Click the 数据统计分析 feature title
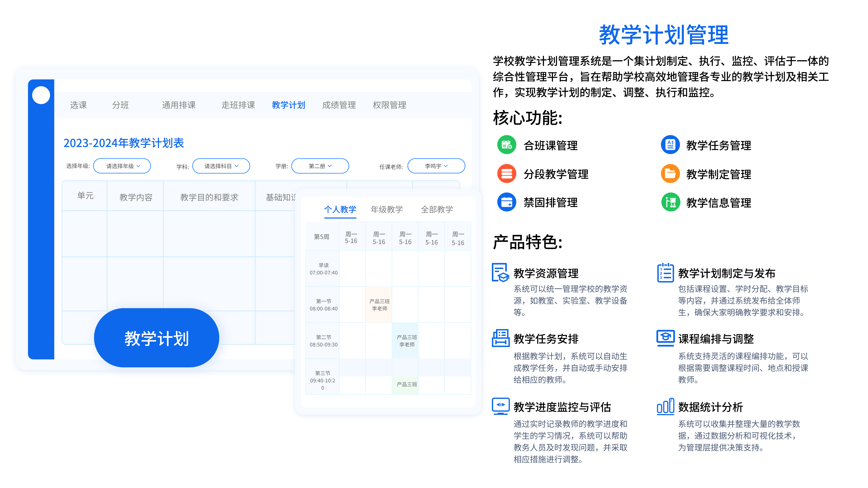868x488 pixels. 710,407
